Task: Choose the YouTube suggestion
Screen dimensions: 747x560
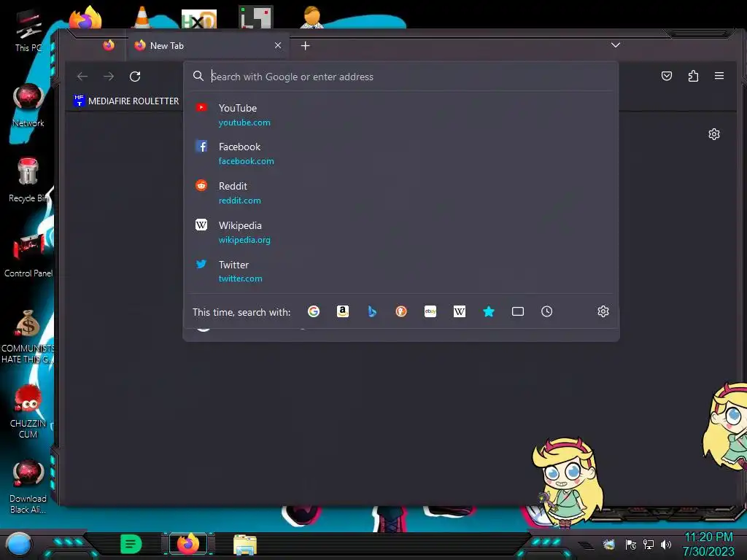Action: coord(400,114)
